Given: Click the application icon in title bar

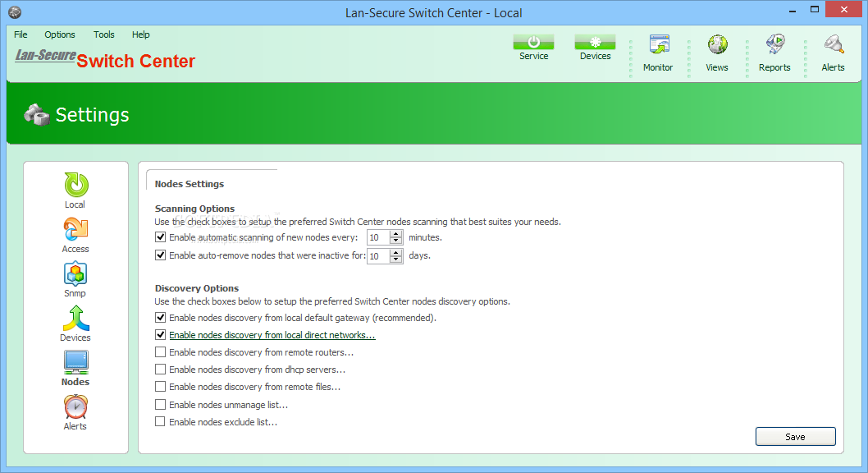Looking at the screenshot, I should [15, 12].
